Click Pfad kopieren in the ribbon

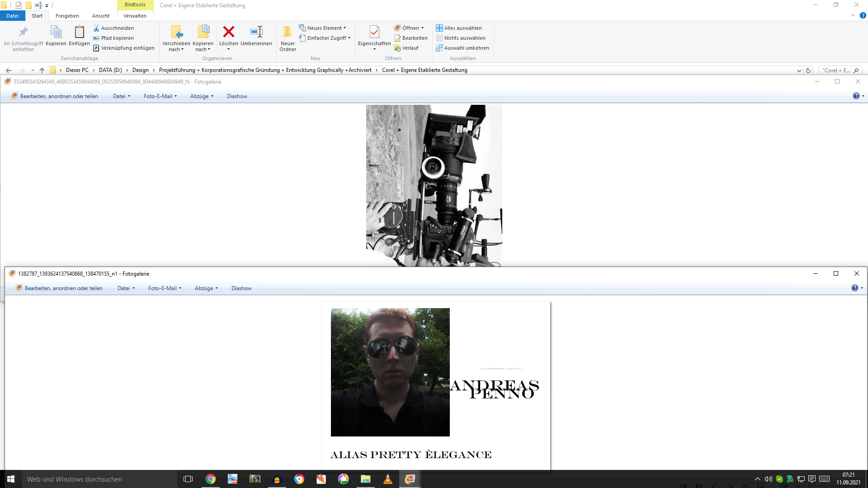(x=113, y=38)
